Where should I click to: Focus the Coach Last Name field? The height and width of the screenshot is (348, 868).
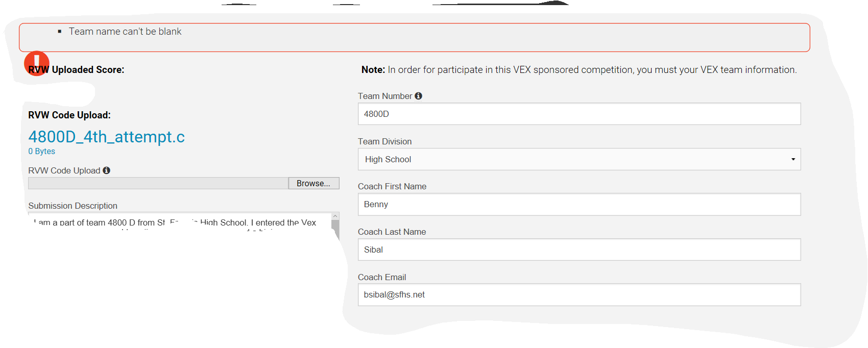point(579,250)
